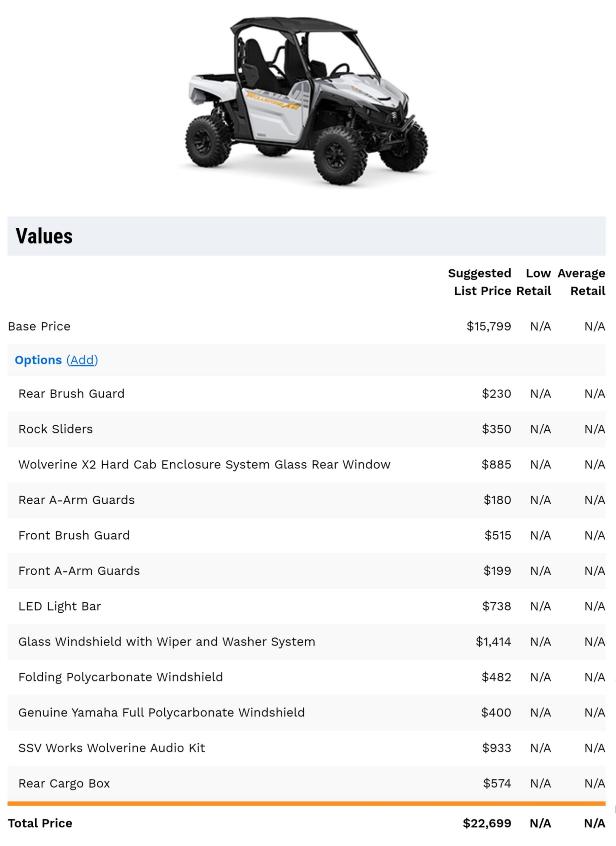Click the Folding Polycarbonate Windshield option
Image resolution: width=616 pixels, height=846 pixels.
pyautogui.click(x=121, y=677)
